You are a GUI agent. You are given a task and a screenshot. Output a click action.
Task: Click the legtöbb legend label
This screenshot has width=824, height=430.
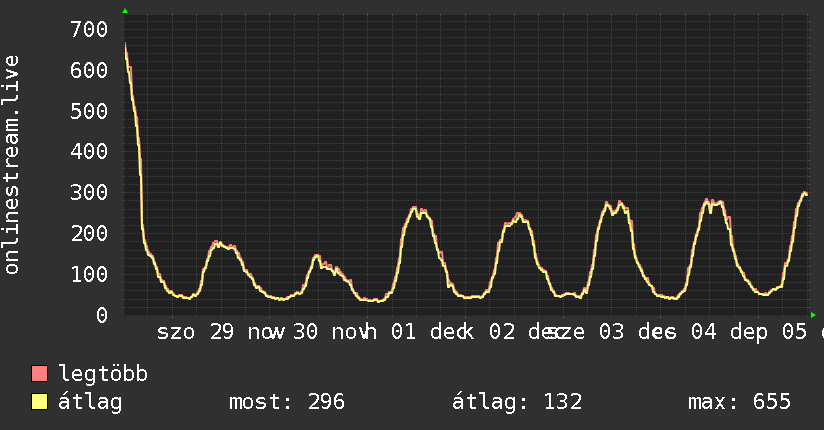pos(103,373)
